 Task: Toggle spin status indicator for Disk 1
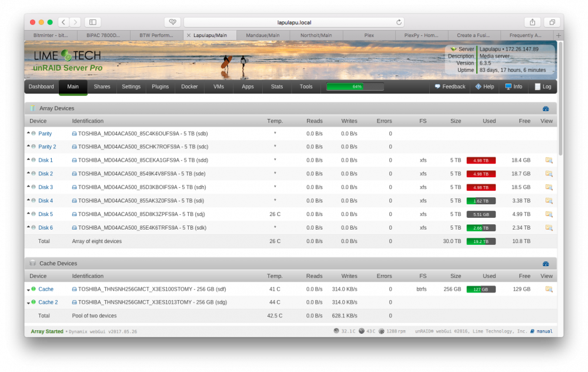[34, 160]
